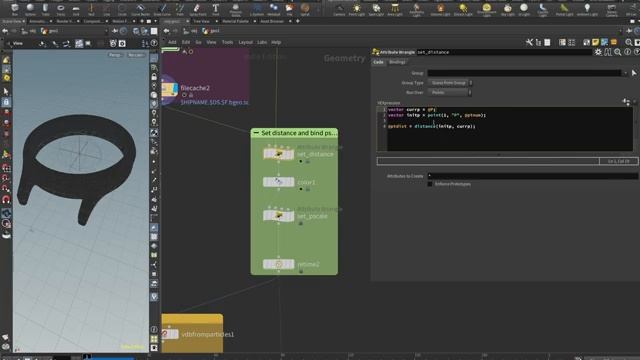Open the Group Type dropdown
Screen dimensions: 640x360
pos(450,83)
